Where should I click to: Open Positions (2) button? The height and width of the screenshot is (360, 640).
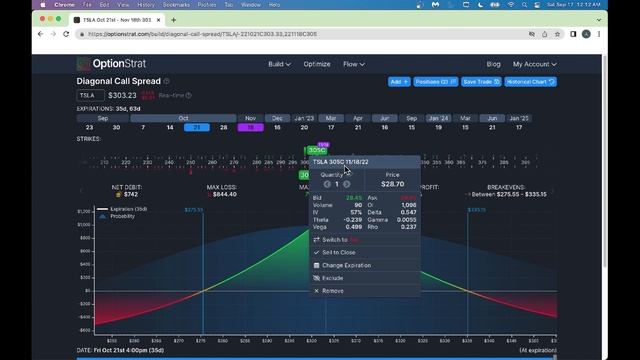pyautogui.click(x=436, y=82)
